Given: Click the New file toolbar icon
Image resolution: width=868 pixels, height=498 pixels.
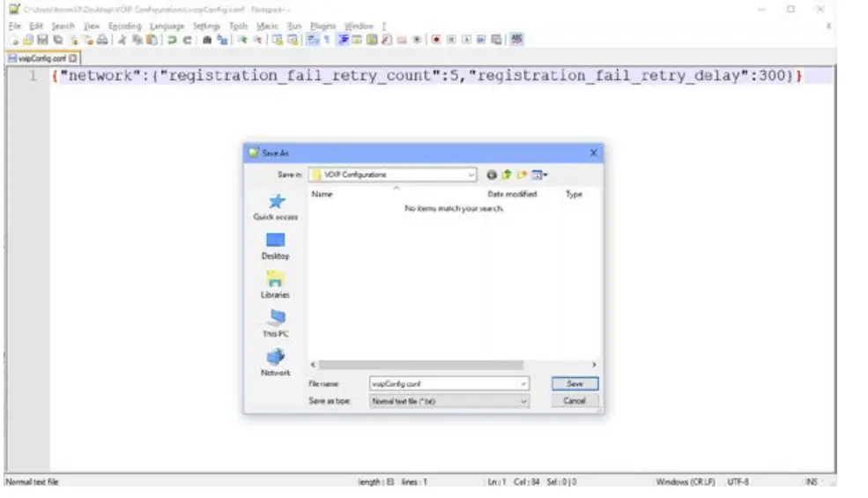Looking at the screenshot, I should [13, 40].
